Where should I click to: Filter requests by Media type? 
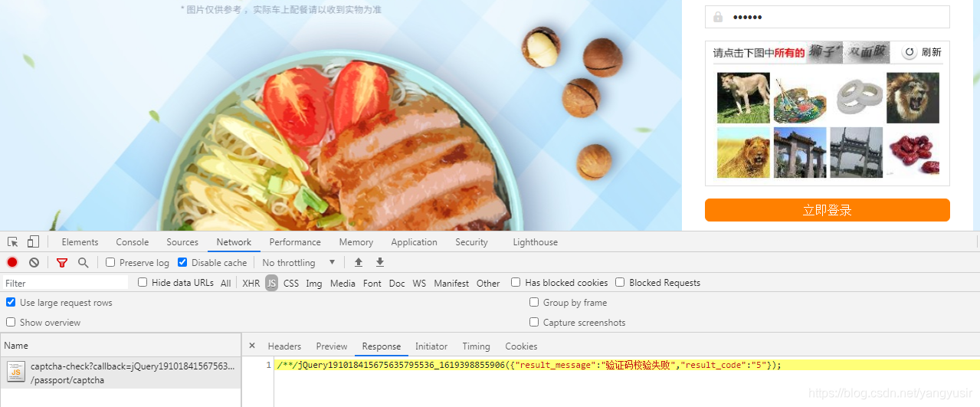[x=343, y=283]
